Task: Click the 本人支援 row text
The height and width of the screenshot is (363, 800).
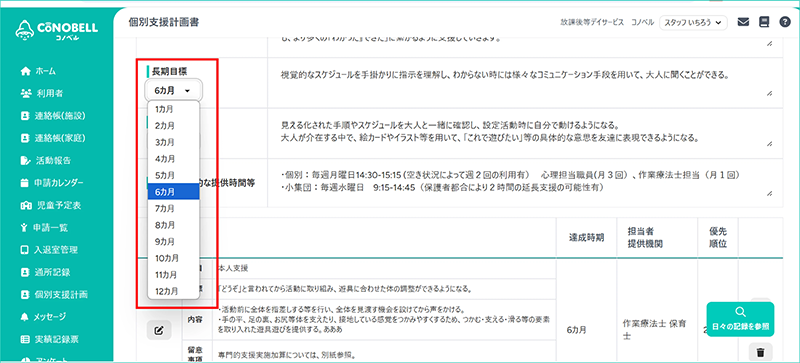Action: [233, 268]
